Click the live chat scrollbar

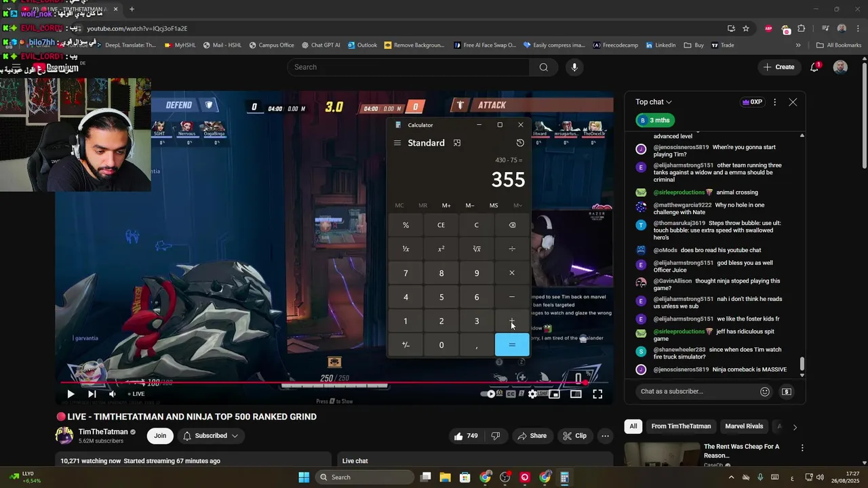tap(802, 364)
